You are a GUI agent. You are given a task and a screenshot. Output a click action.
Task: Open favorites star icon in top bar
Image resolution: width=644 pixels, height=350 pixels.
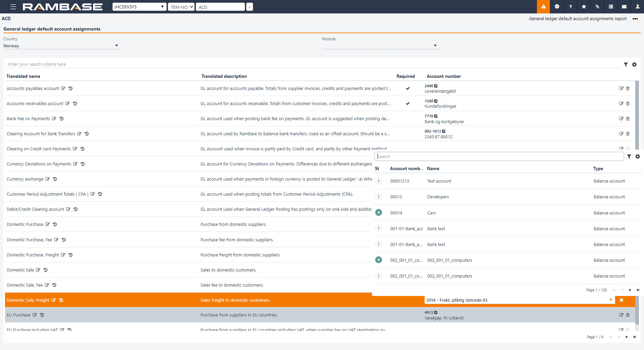tap(584, 7)
